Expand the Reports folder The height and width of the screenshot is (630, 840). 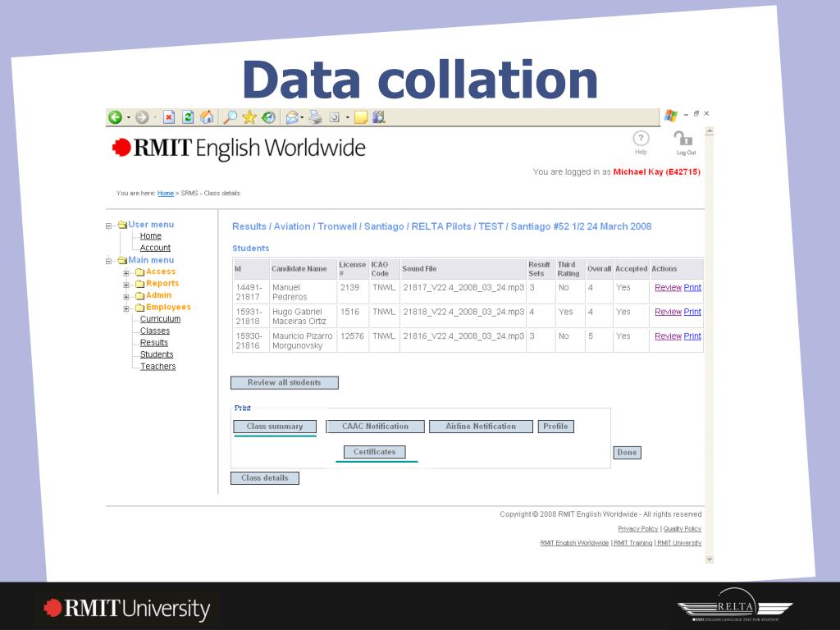pos(126,285)
